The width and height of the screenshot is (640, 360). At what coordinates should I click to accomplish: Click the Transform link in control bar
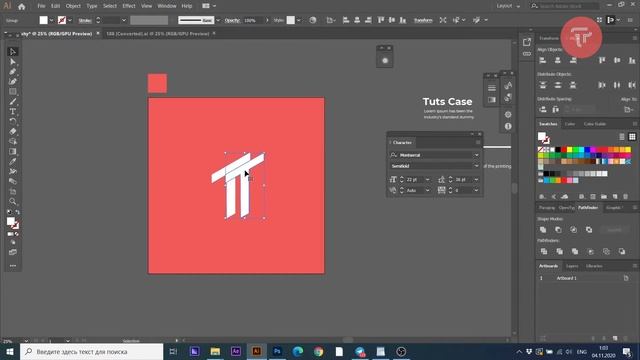[423, 20]
